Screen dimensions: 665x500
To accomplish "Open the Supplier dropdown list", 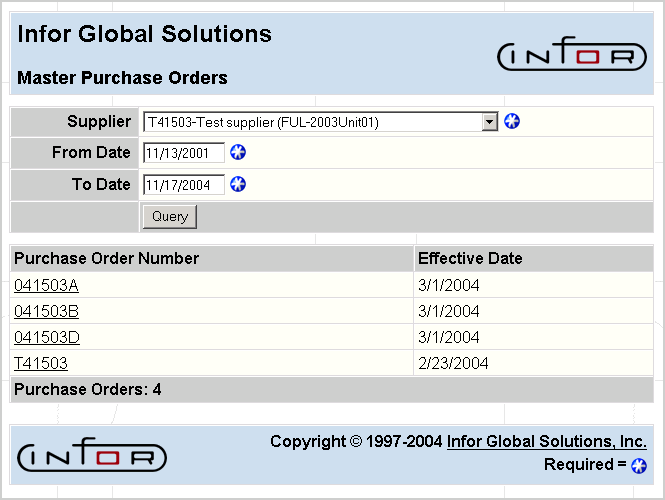I will [x=489, y=122].
